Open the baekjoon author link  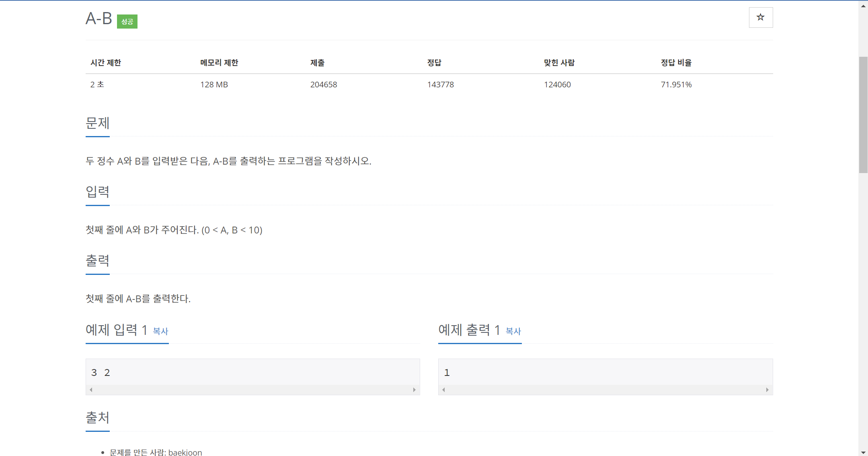185,452
